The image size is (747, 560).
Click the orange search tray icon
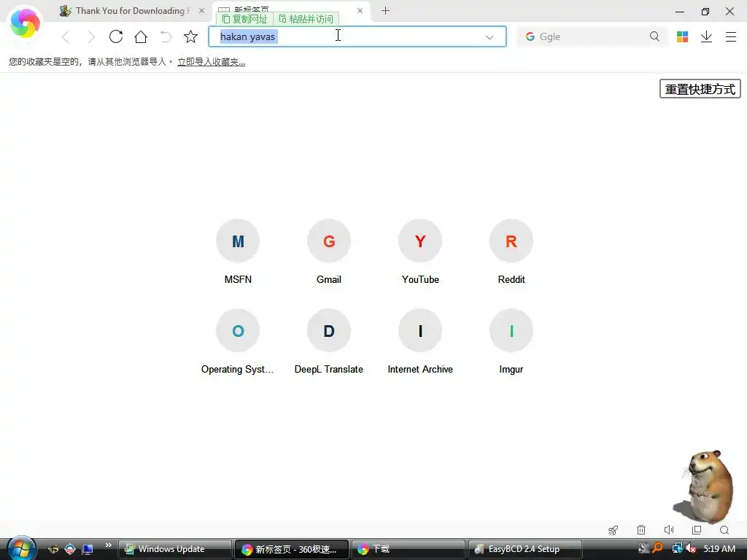tap(657, 548)
